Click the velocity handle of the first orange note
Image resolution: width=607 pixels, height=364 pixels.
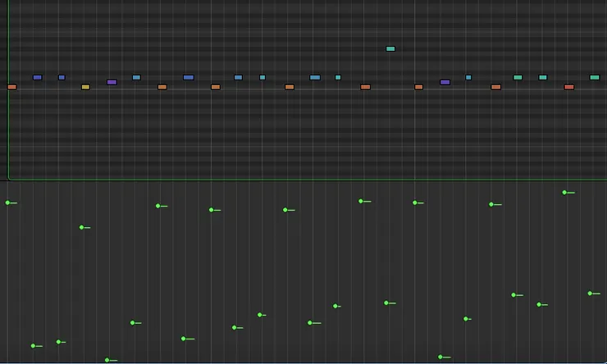(x=7, y=202)
